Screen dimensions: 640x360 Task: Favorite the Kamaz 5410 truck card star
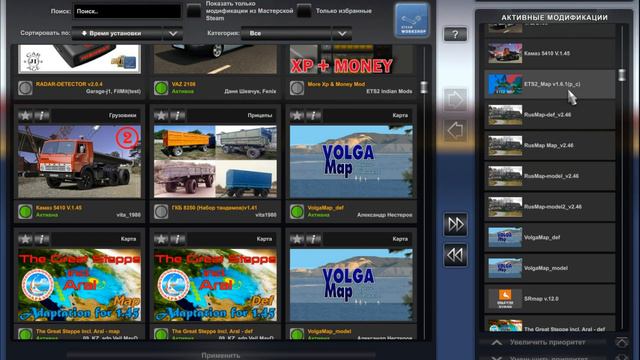click(25, 116)
